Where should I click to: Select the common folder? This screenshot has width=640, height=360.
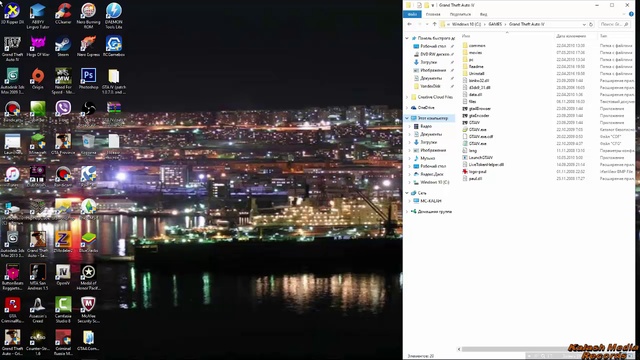(477, 46)
